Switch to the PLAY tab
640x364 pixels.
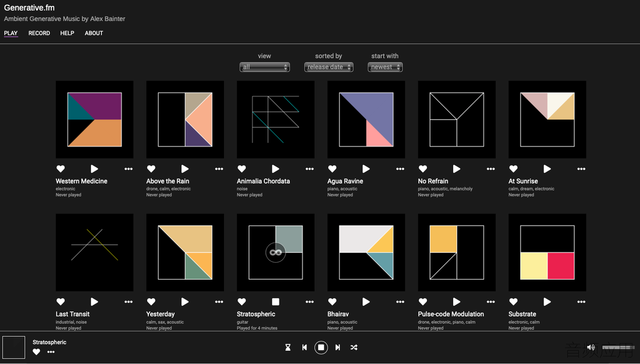click(11, 33)
